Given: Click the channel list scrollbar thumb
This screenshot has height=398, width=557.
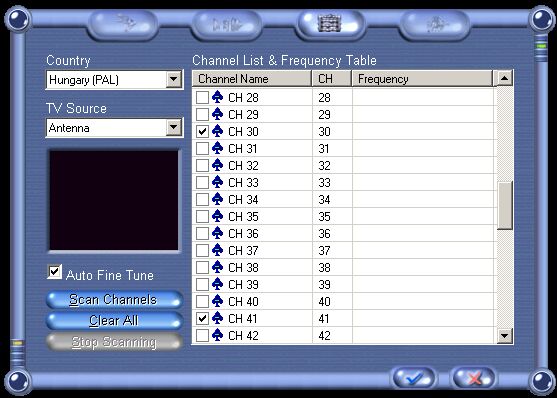Looking at the screenshot, I should tap(504, 206).
